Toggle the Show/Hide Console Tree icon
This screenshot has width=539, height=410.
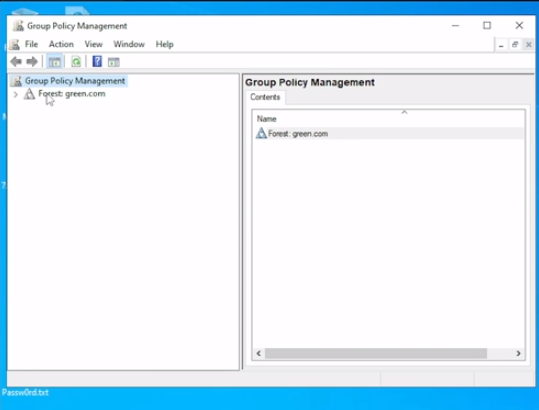[x=54, y=62]
